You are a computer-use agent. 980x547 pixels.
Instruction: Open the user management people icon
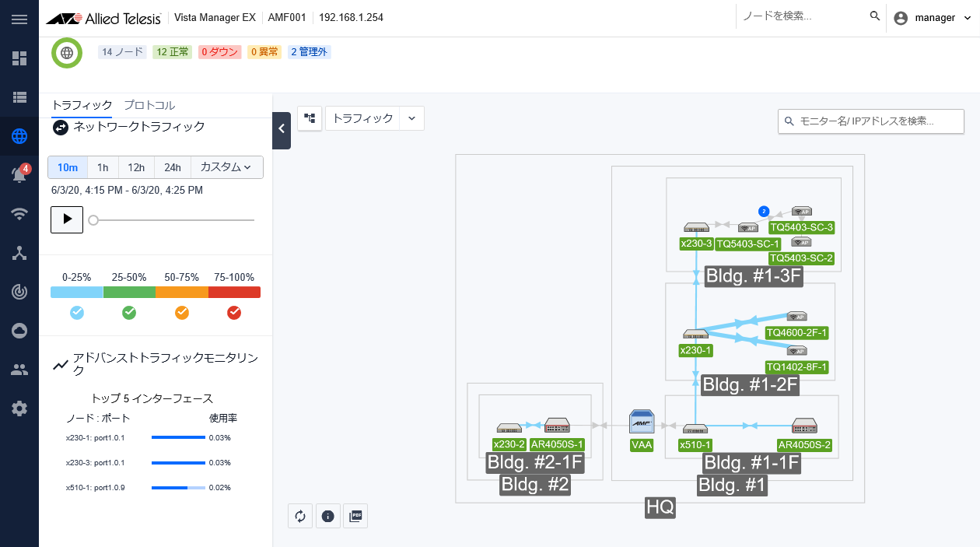(19, 370)
